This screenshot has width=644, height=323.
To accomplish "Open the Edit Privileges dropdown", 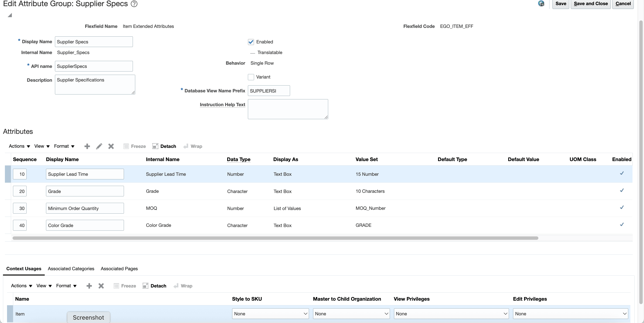I will pyautogui.click(x=571, y=314).
